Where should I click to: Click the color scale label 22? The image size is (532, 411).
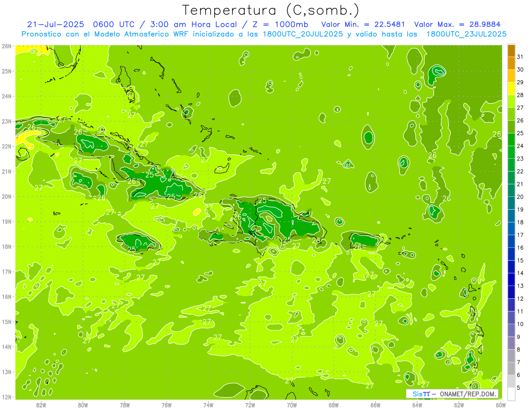coord(520,172)
